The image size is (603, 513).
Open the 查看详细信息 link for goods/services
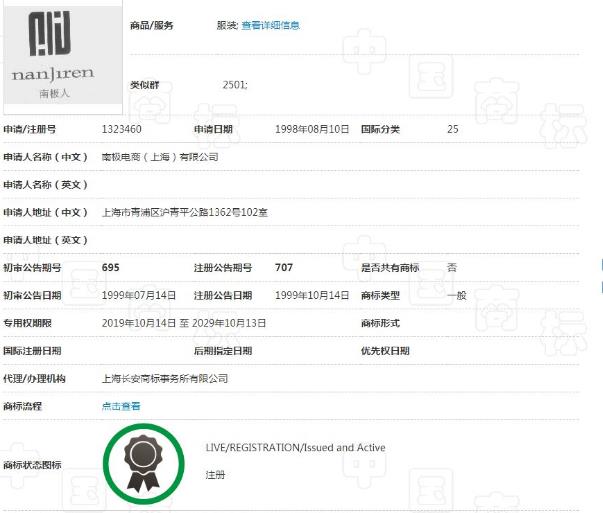[270, 25]
